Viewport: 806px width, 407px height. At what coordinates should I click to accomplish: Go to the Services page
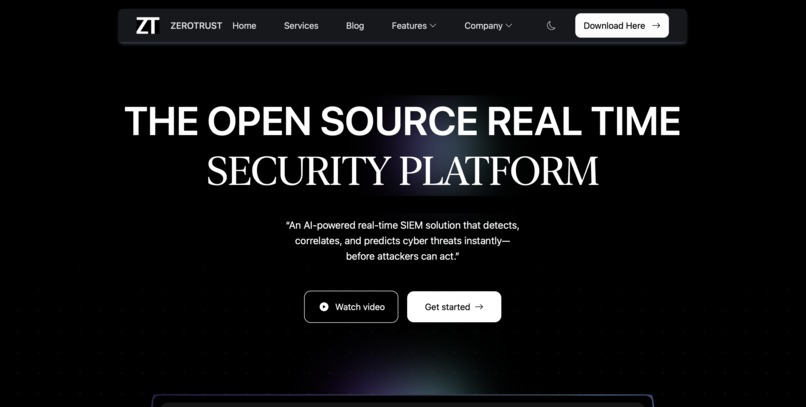tap(301, 26)
